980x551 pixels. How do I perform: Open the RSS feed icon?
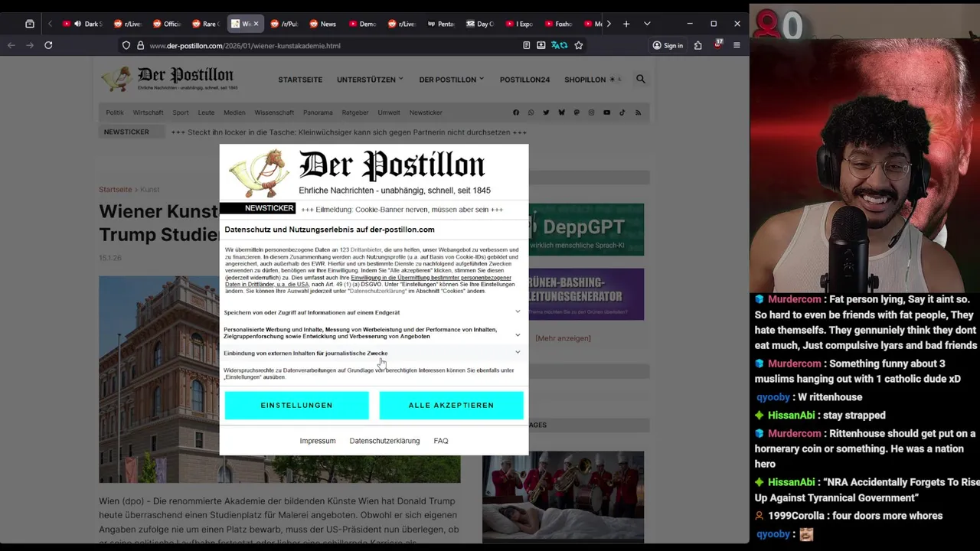click(x=638, y=112)
